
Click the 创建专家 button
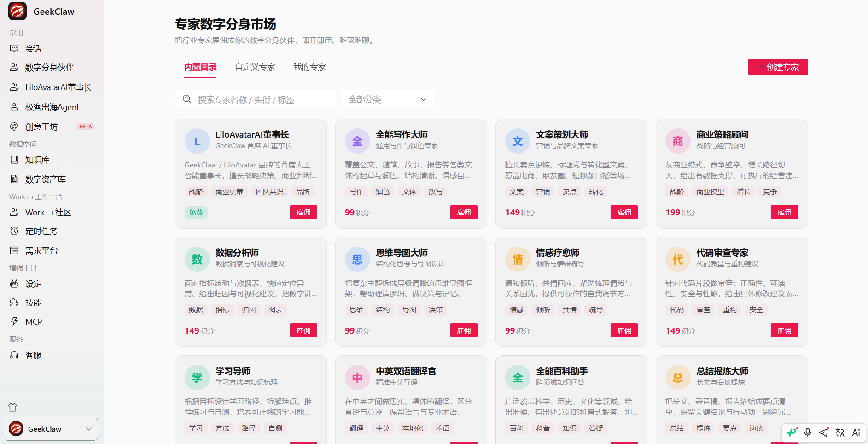(778, 67)
